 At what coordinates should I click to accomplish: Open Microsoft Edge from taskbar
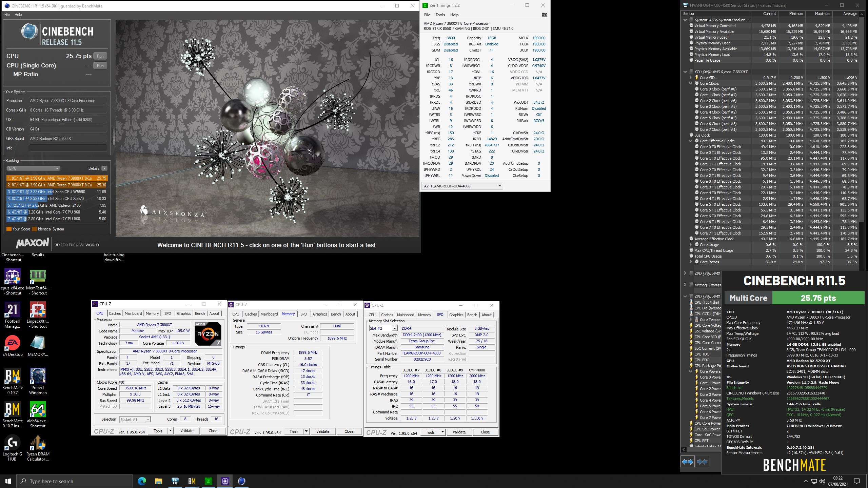142,481
